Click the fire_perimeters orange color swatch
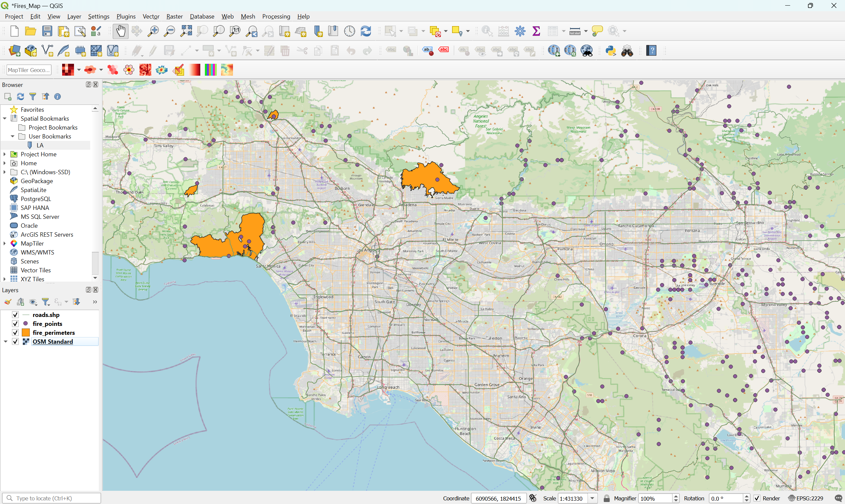The width and height of the screenshot is (845, 504). click(26, 332)
